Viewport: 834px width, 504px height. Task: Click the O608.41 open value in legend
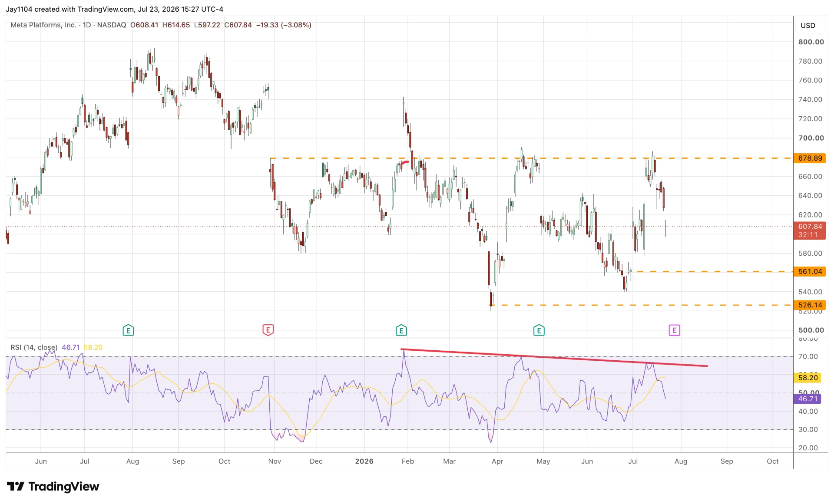(x=144, y=25)
